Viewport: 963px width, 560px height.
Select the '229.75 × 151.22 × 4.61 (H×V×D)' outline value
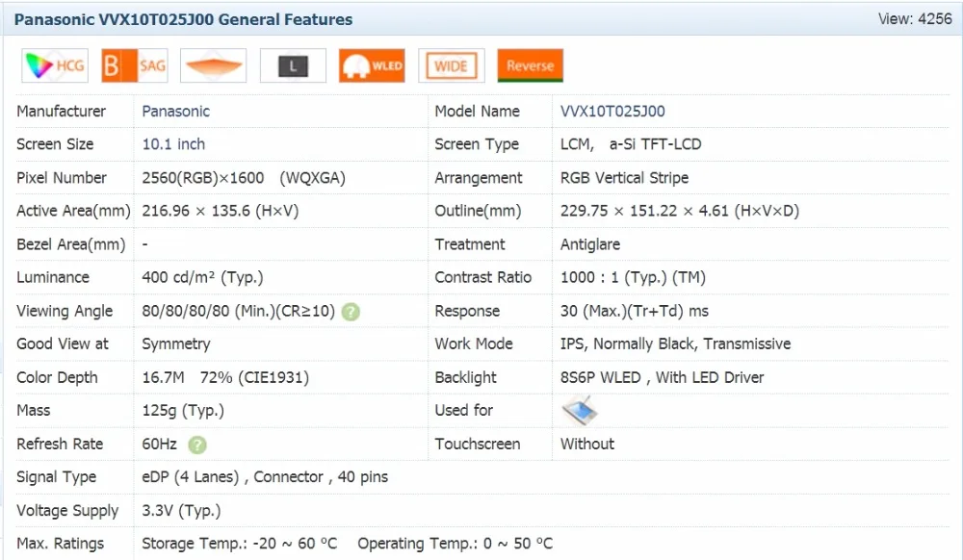(x=679, y=211)
